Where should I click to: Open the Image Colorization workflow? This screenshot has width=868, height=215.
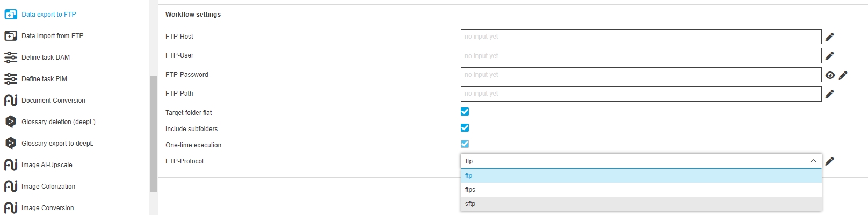coord(48,187)
